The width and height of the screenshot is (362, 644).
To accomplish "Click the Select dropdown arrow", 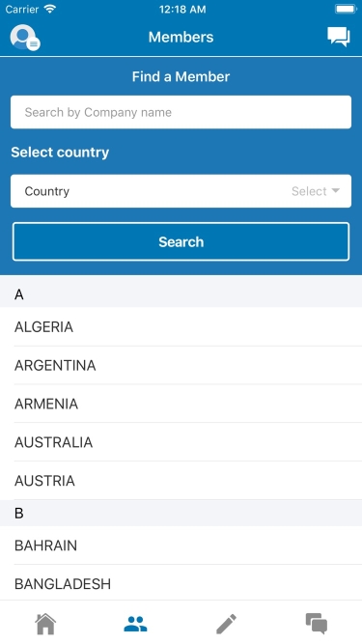I will pyautogui.click(x=336, y=190).
